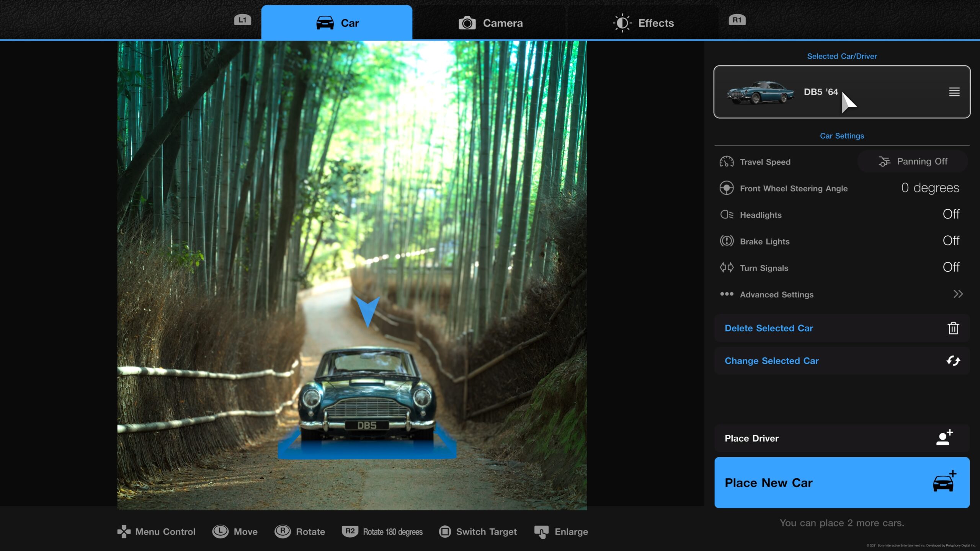Click the Menu Control hint text
The width and height of the screenshot is (980, 551).
[165, 531]
